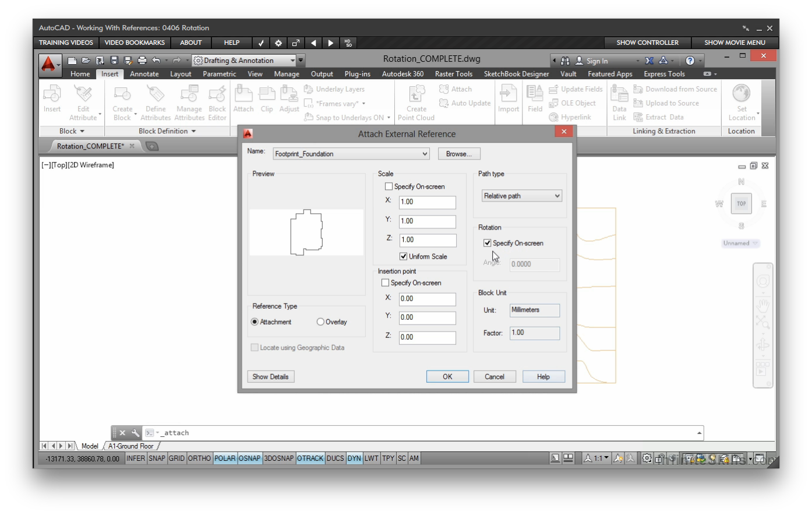Click the dialog Help button

click(x=543, y=376)
